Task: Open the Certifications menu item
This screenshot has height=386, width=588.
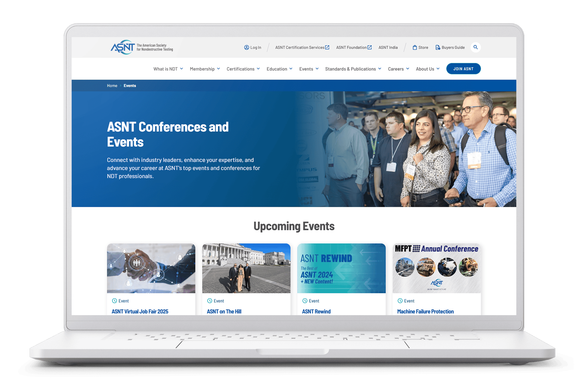Action: 240,69
